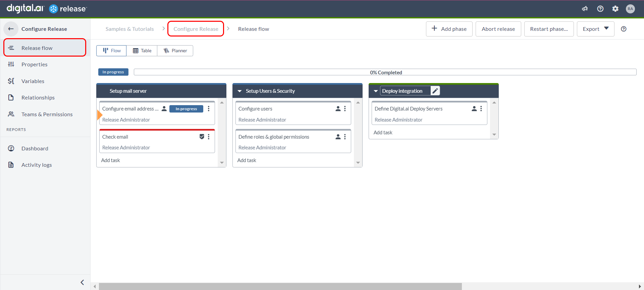
Task: Open the settings gear icon
Action: (x=615, y=9)
